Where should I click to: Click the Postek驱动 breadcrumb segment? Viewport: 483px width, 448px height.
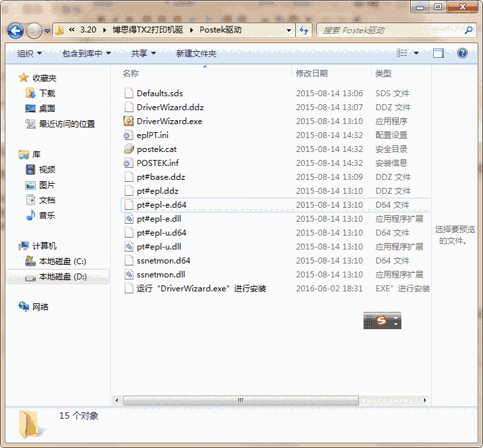click(x=220, y=30)
